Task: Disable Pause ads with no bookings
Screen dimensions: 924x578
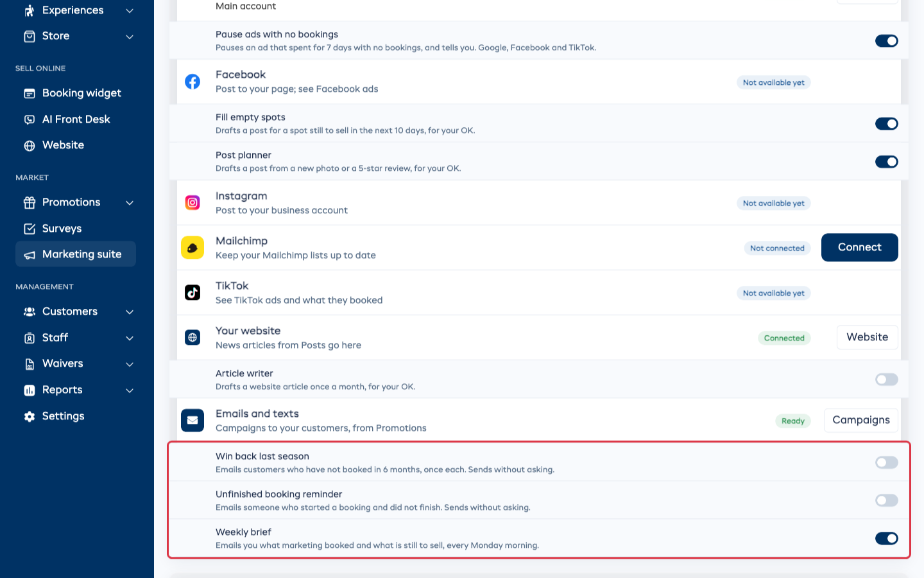Action: point(887,41)
